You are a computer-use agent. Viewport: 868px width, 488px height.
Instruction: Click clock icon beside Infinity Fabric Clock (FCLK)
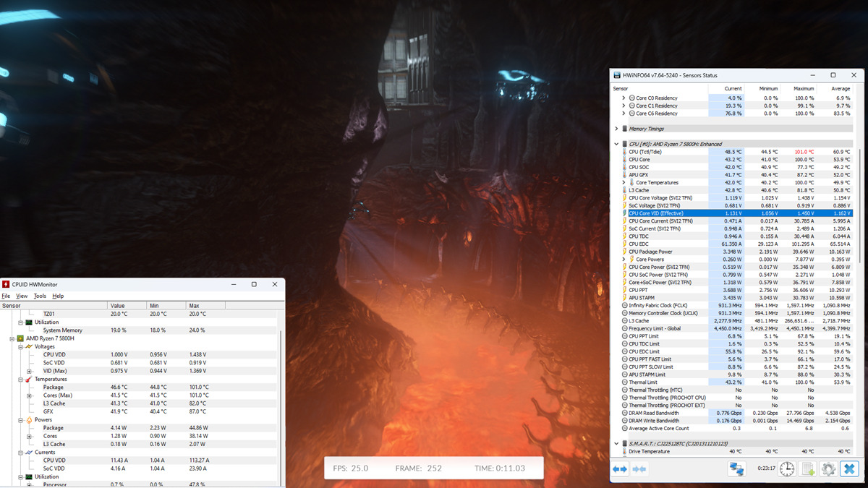coord(624,305)
